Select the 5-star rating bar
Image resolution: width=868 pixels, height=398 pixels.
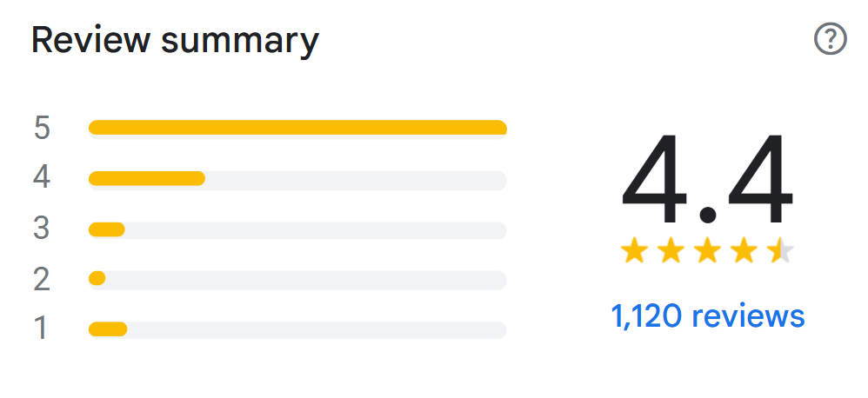pos(297,129)
